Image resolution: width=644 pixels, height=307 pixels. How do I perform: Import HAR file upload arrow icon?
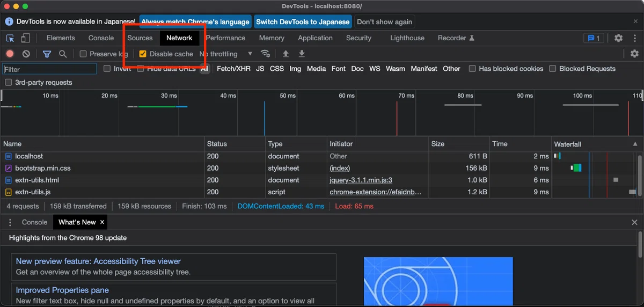pyautogui.click(x=286, y=54)
